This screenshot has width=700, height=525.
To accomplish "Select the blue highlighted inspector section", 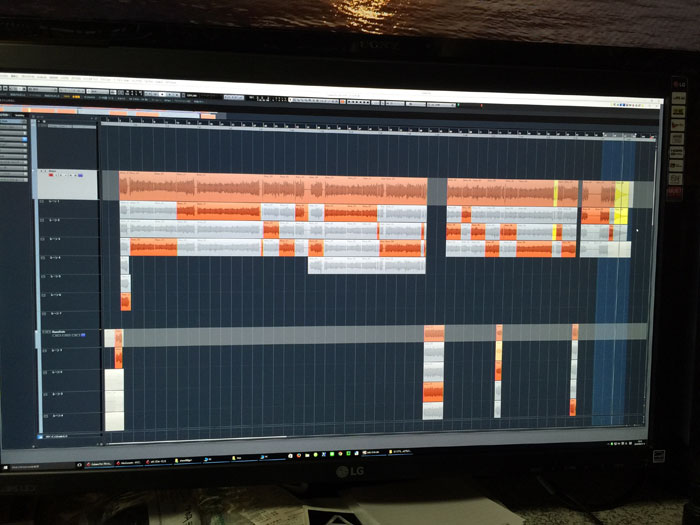I will coord(13,121).
